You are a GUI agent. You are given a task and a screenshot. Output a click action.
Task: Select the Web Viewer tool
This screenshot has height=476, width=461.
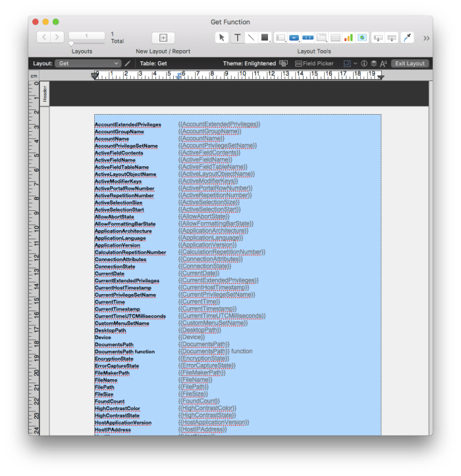[362, 38]
